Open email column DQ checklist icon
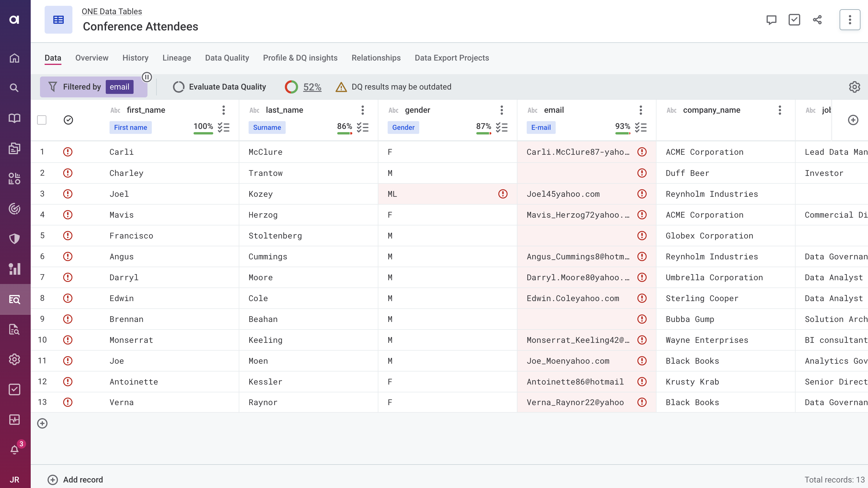This screenshot has height=488, width=868. click(641, 128)
